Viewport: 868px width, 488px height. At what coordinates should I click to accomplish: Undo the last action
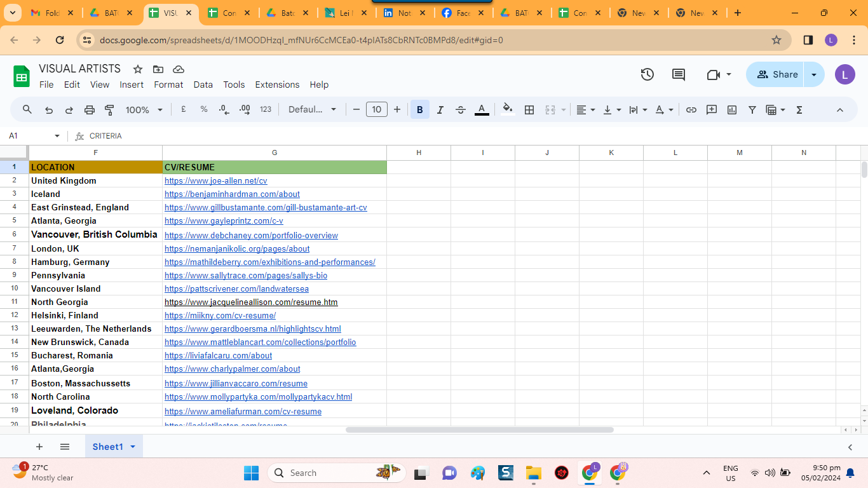point(49,110)
